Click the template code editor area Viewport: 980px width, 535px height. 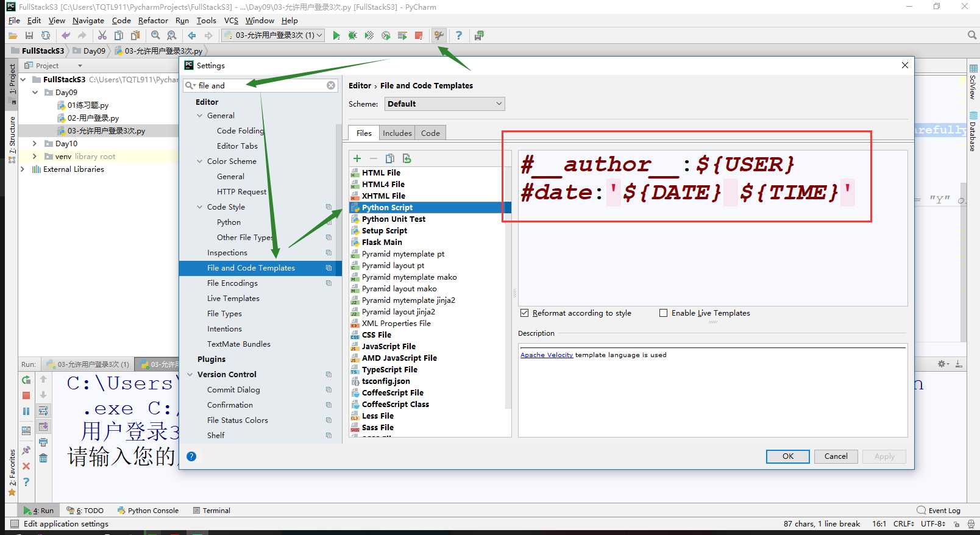pyautogui.click(x=712, y=228)
